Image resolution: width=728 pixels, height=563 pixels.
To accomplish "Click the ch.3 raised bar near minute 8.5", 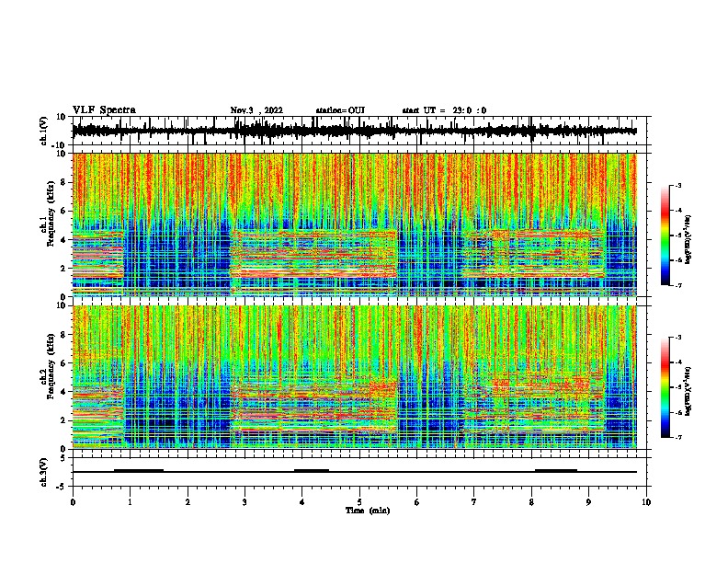I will pos(556,470).
